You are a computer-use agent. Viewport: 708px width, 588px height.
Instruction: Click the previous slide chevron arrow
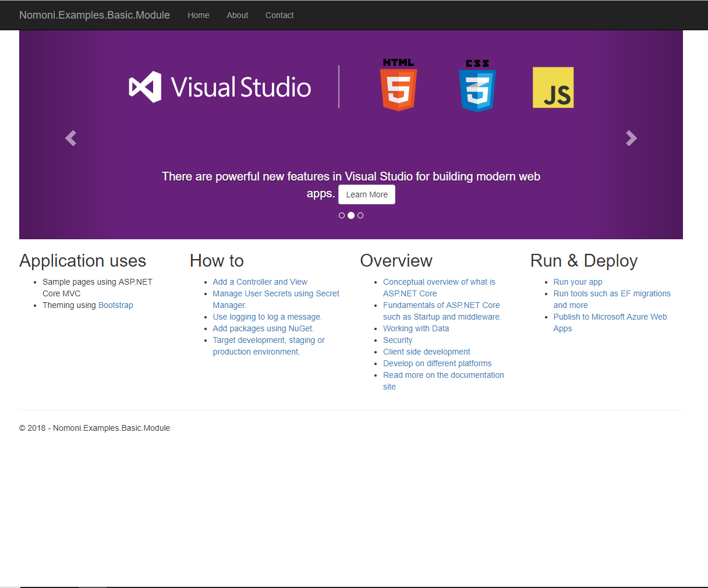click(70, 138)
